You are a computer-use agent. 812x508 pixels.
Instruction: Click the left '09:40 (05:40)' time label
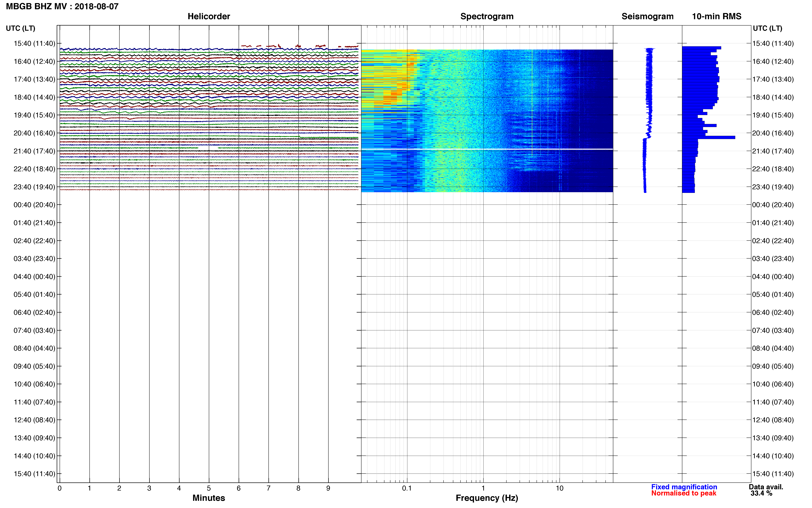pos(34,366)
